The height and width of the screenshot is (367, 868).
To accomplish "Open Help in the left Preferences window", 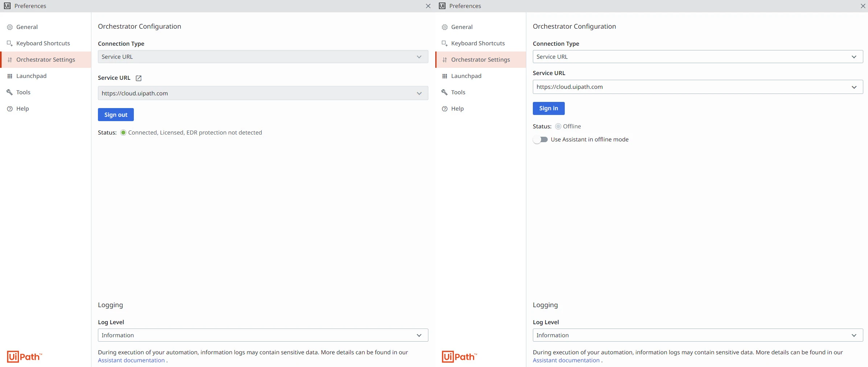I will point(46,108).
